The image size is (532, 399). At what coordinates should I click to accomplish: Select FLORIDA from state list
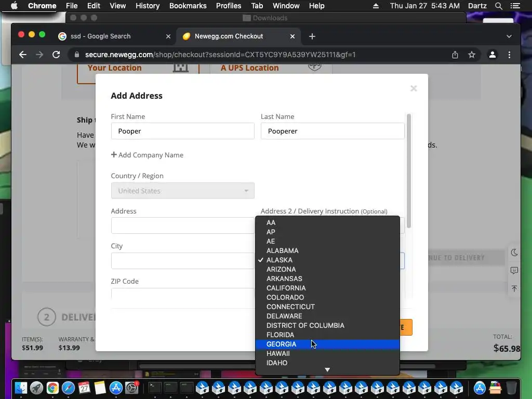click(328, 335)
